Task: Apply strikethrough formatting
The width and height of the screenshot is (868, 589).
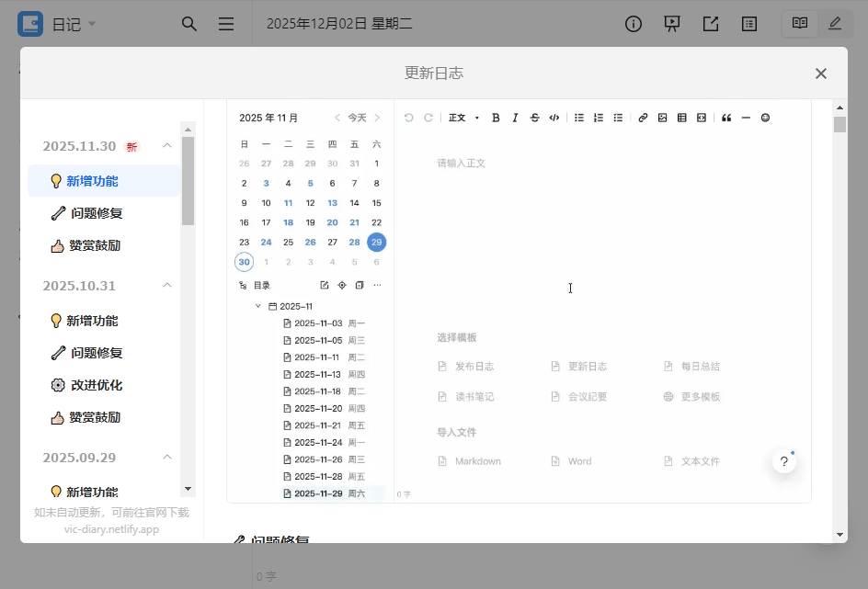Action: coord(534,118)
